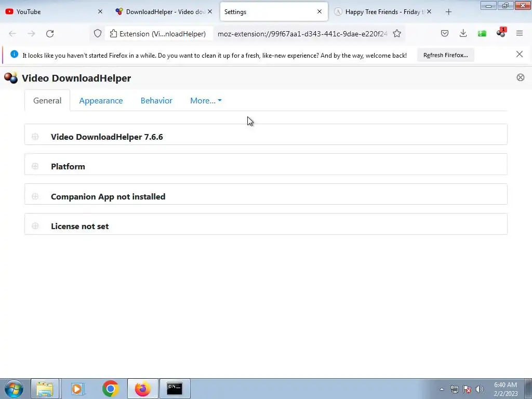Image resolution: width=532 pixels, height=399 pixels.
Task: Open the Save to Pocket icon
Action: pyautogui.click(x=445, y=33)
